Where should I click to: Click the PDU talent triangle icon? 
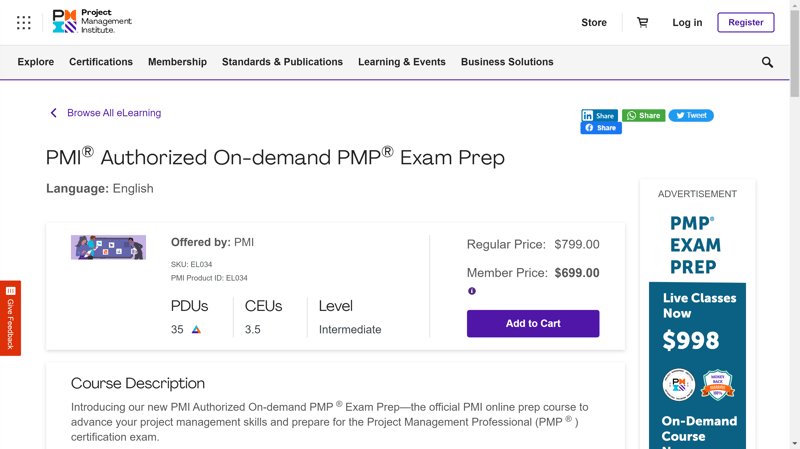click(196, 329)
